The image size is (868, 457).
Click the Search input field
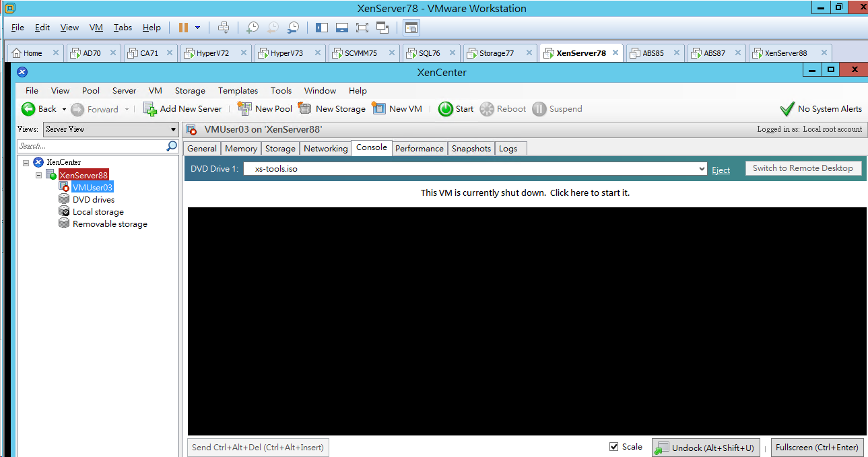tap(91, 146)
